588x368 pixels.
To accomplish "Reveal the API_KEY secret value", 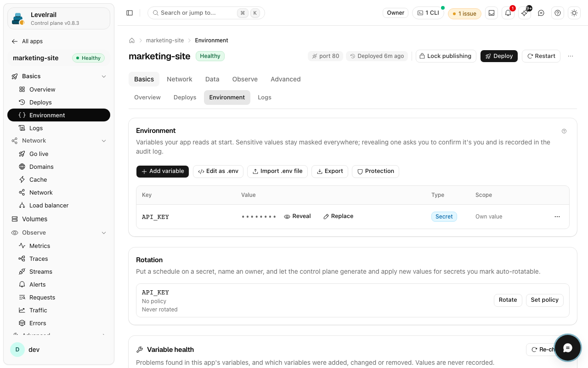I will point(298,216).
